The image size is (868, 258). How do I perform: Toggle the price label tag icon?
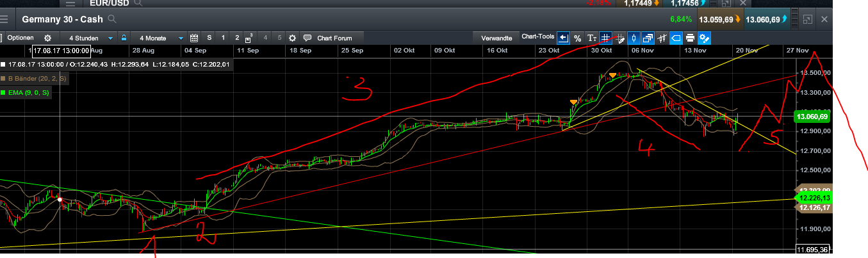click(676, 38)
